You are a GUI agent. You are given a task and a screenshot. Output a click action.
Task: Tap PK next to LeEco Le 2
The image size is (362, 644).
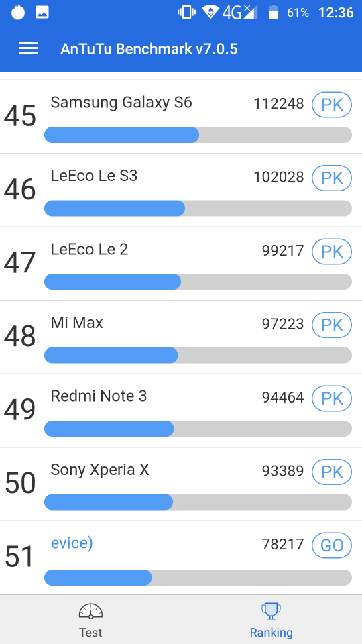pyautogui.click(x=332, y=252)
